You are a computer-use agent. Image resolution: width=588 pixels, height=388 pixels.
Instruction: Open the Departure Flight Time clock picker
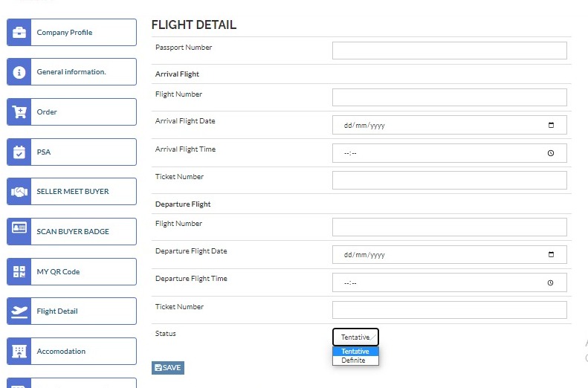click(550, 282)
